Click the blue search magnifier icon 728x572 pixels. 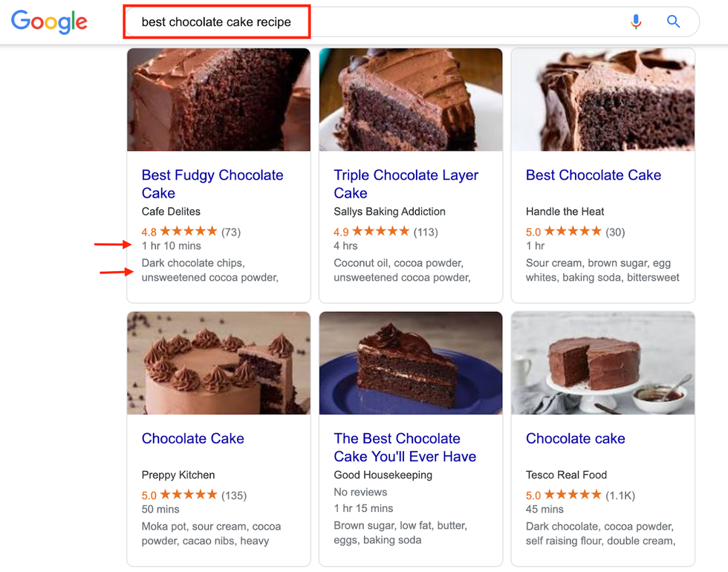(x=674, y=22)
